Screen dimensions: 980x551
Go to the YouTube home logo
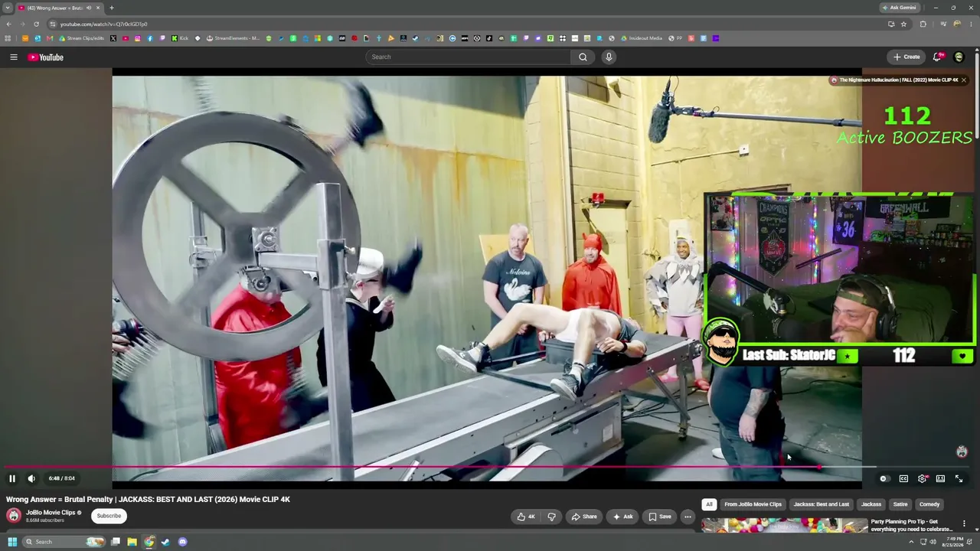click(46, 57)
